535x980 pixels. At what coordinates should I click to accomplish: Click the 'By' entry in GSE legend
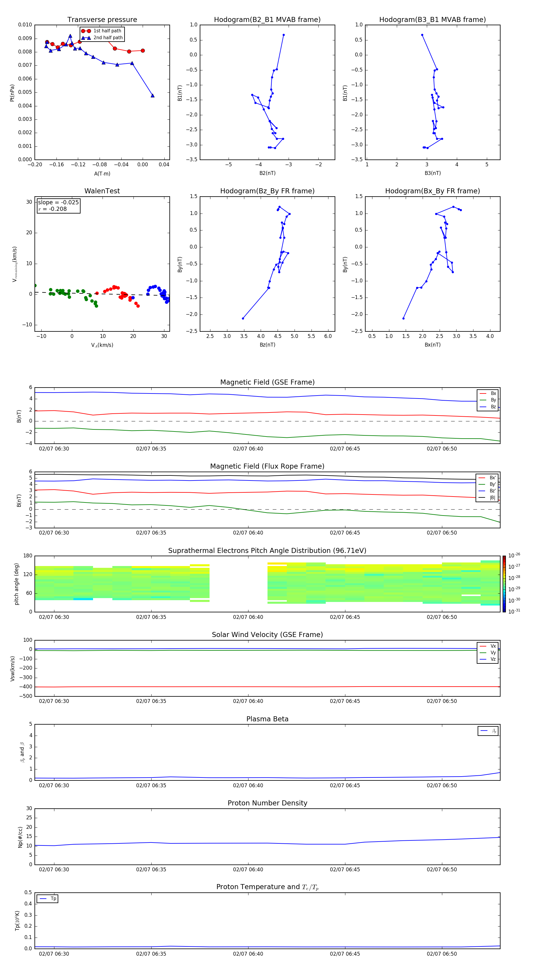coord(488,400)
